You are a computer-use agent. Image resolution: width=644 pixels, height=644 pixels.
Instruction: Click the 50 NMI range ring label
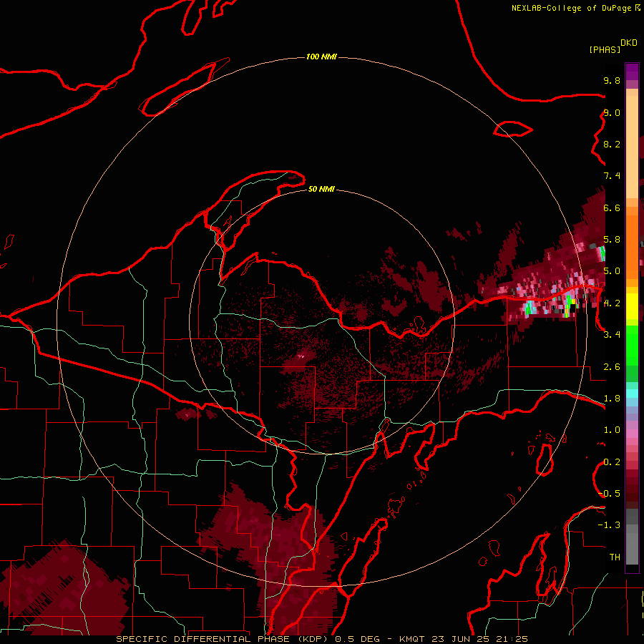click(x=321, y=189)
